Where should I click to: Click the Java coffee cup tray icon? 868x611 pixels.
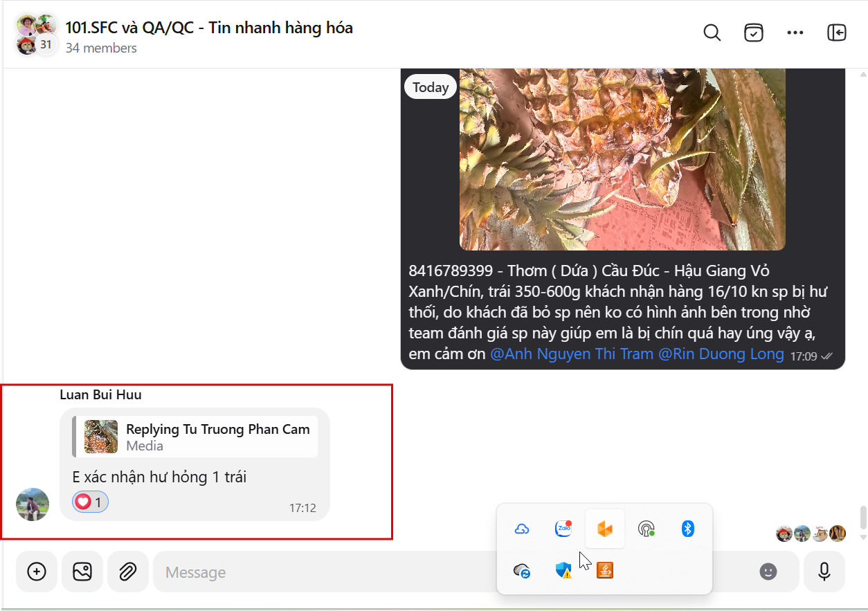point(605,570)
